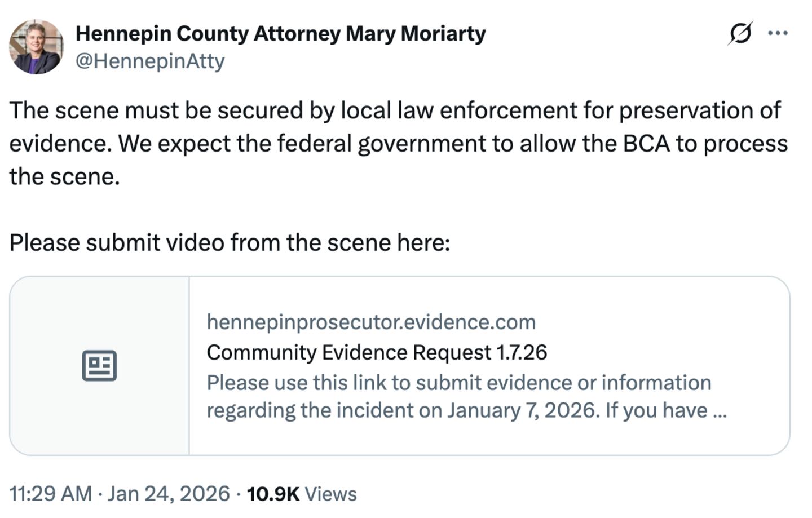The height and width of the screenshot is (518, 812).
Task: Open hennepinprosecutor.evidence.com link
Action: tap(371, 322)
